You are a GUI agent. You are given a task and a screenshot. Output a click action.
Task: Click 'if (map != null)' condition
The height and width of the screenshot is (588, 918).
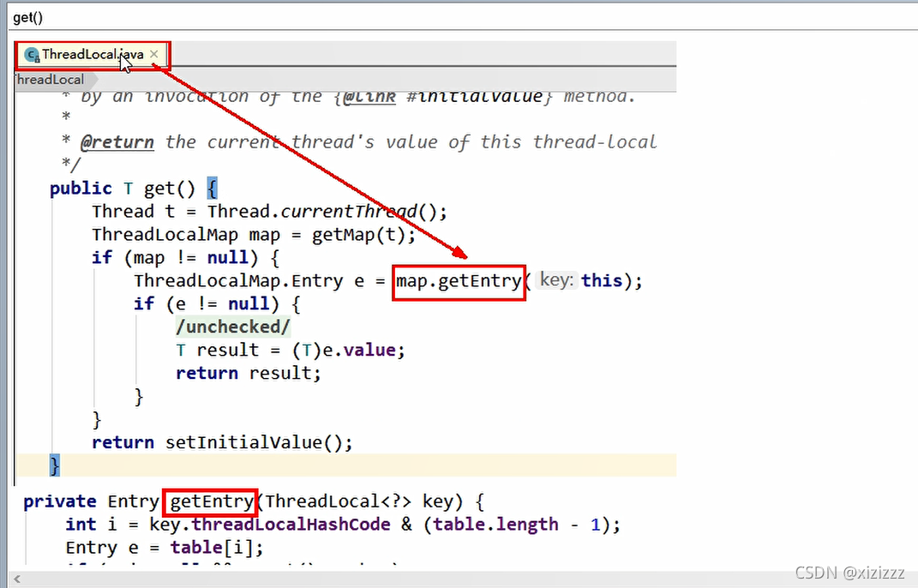coord(175,258)
